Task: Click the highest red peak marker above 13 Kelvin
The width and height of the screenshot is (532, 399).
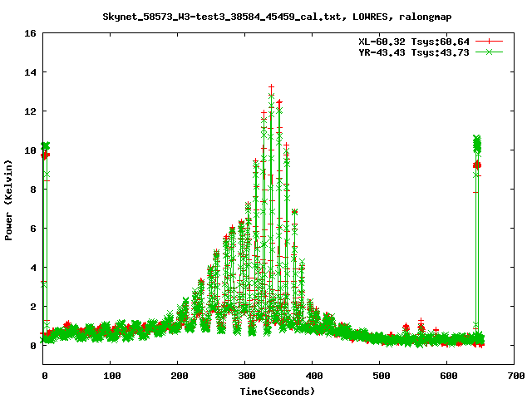Action: [x=271, y=87]
